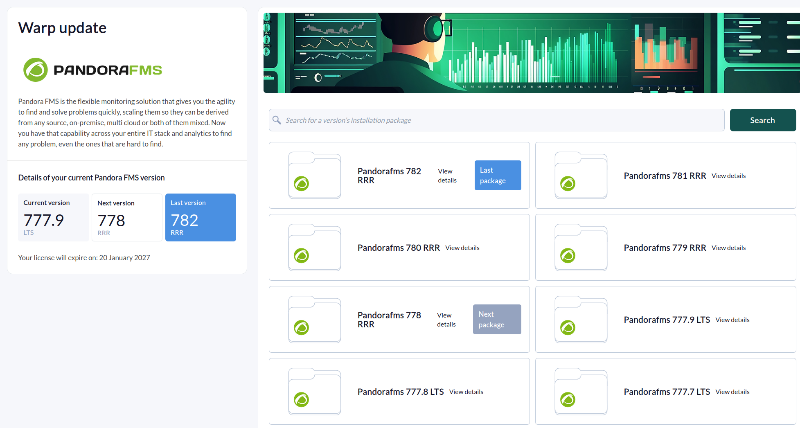
Task: Open the Pandorafms 780 RRR folder icon
Action: click(x=314, y=247)
